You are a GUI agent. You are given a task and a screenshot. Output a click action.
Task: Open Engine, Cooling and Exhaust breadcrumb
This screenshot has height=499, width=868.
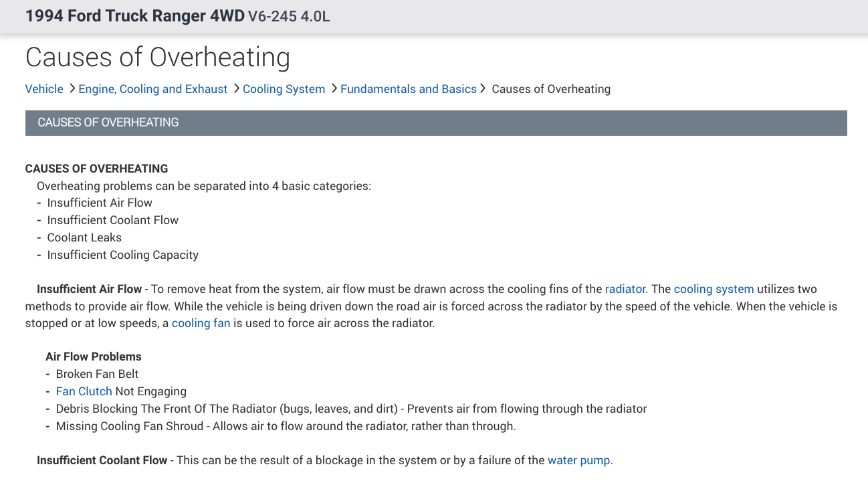click(153, 89)
